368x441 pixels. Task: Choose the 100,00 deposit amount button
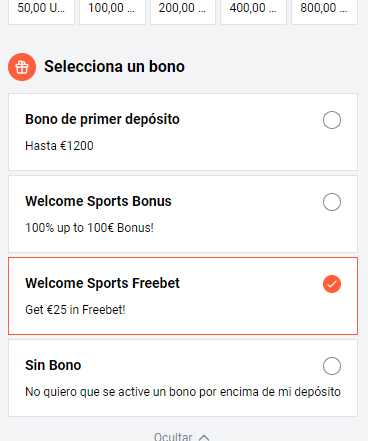click(x=112, y=10)
